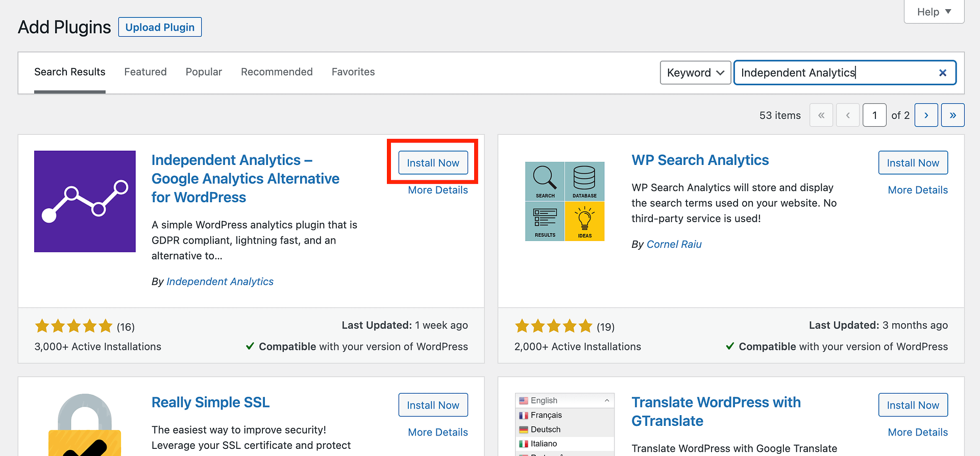Image resolution: width=980 pixels, height=456 pixels.
Task: Open the Recommended plugins tab
Action: pos(277,72)
